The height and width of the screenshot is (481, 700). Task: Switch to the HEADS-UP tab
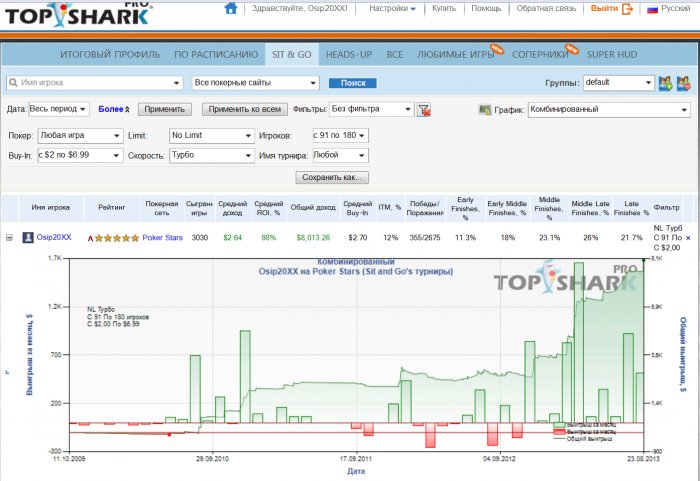tap(349, 54)
